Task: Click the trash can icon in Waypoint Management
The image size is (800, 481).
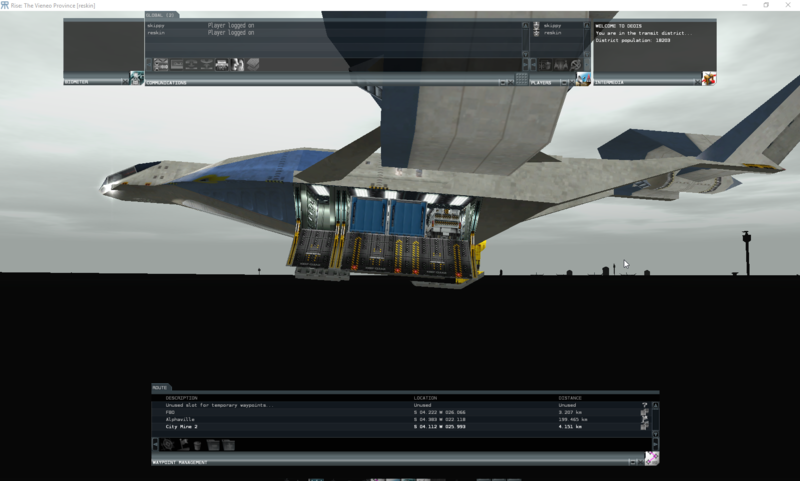Action: [x=197, y=445]
